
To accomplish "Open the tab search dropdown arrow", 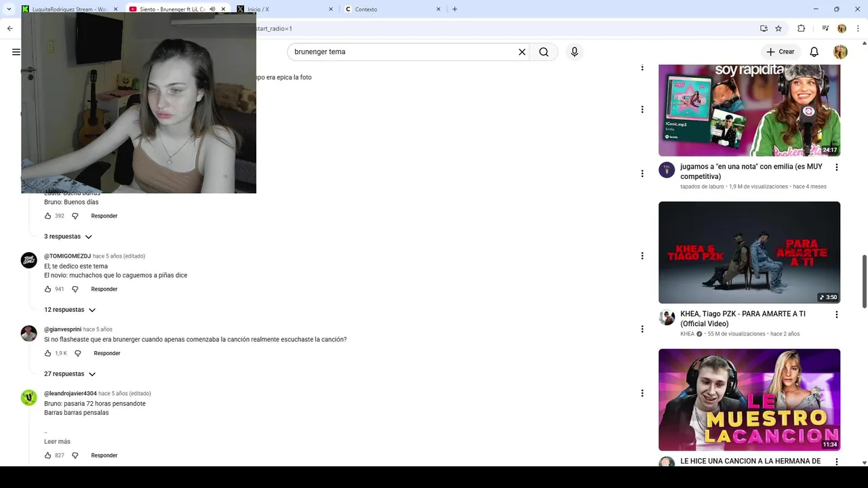I will pyautogui.click(x=9, y=9).
